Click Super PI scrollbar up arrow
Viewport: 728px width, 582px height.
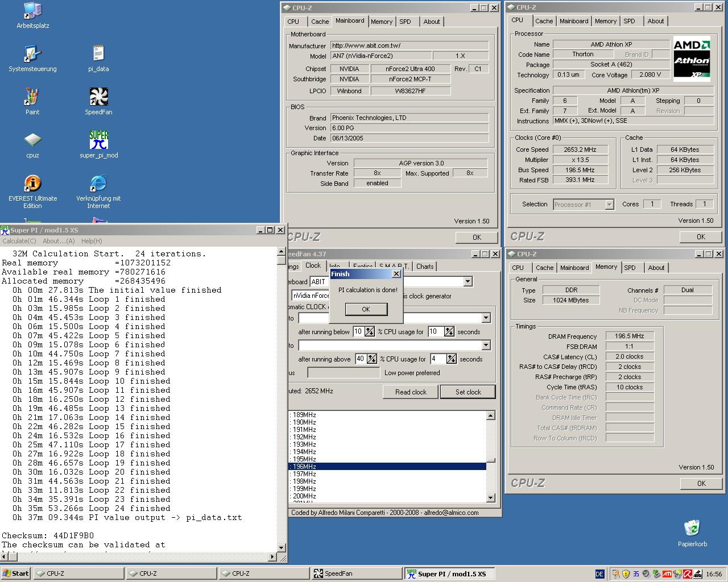(282, 251)
